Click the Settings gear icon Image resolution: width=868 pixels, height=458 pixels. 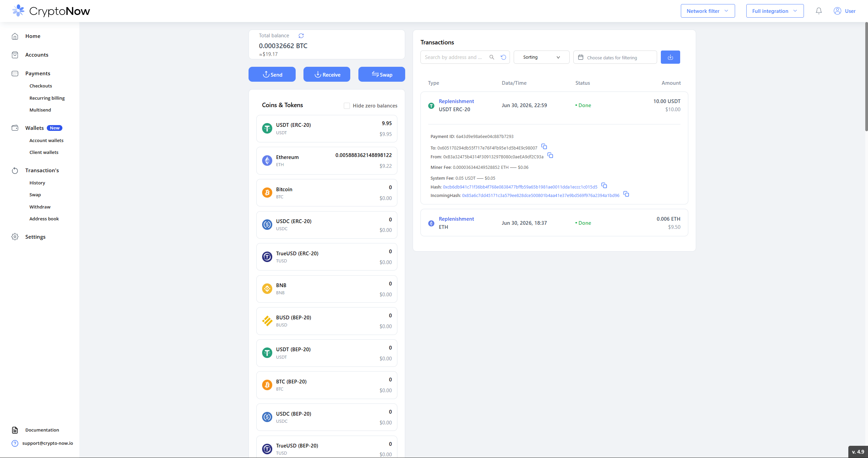(x=15, y=237)
